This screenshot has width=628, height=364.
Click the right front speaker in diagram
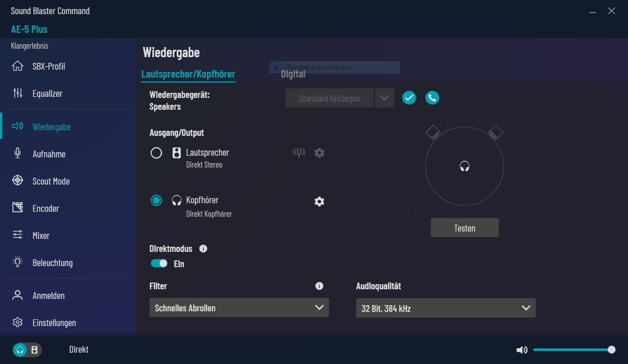[495, 132]
